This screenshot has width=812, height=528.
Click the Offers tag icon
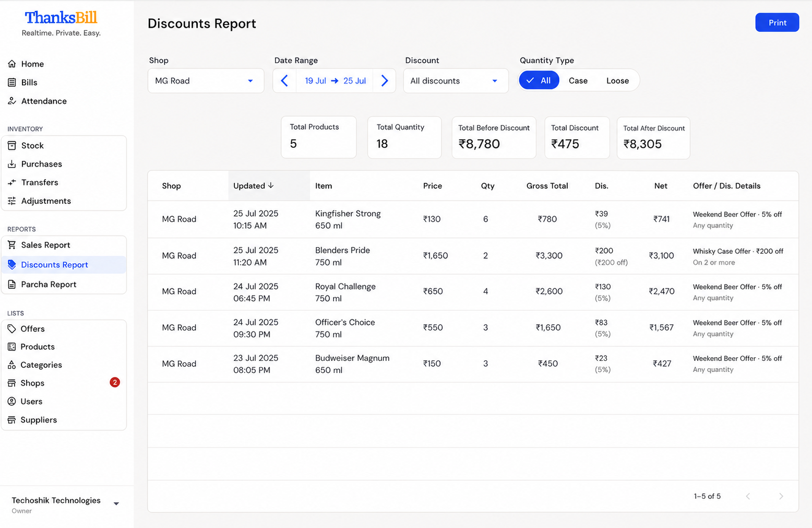[12, 328]
